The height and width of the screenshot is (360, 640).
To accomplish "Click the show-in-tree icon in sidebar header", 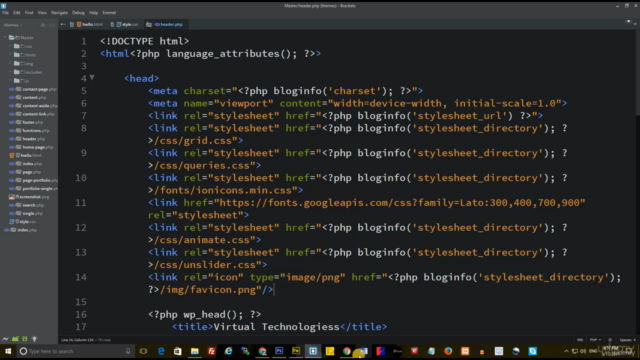I will (43, 25).
